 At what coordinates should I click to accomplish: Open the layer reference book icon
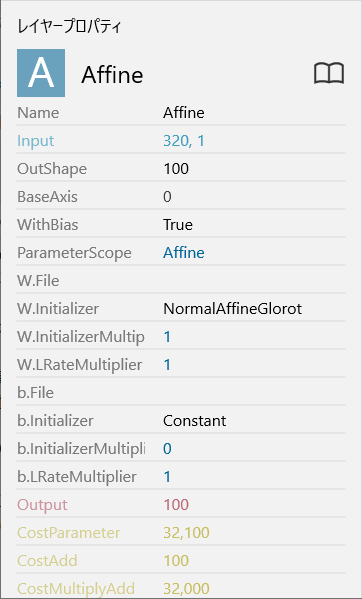tap(329, 73)
